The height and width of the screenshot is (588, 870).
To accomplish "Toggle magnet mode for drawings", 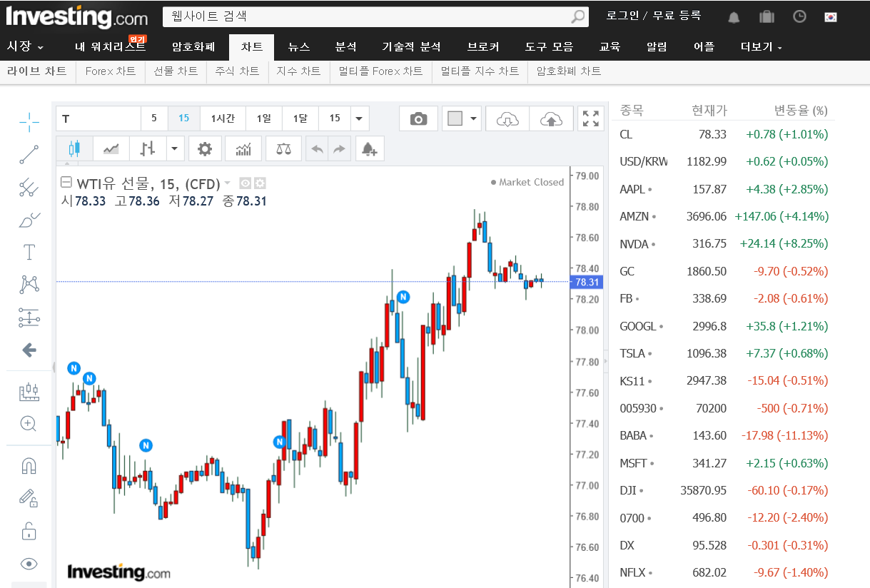I will tap(29, 466).
